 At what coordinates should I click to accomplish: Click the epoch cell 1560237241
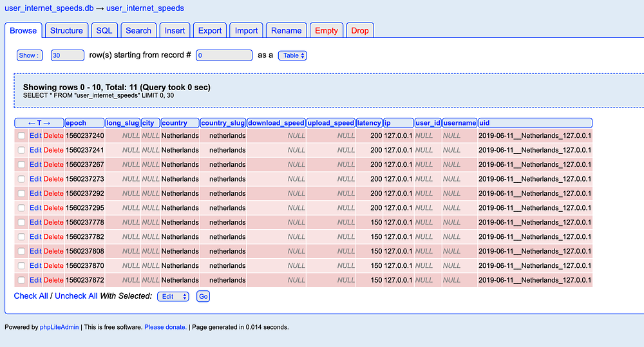click(x=84, y=150)
